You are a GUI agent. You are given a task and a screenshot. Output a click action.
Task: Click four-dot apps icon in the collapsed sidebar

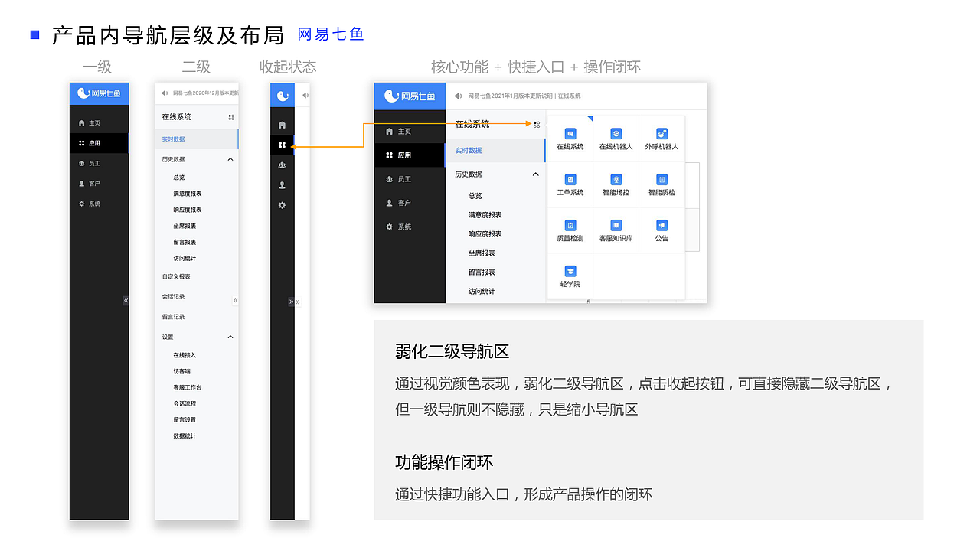tap(283, 145)
